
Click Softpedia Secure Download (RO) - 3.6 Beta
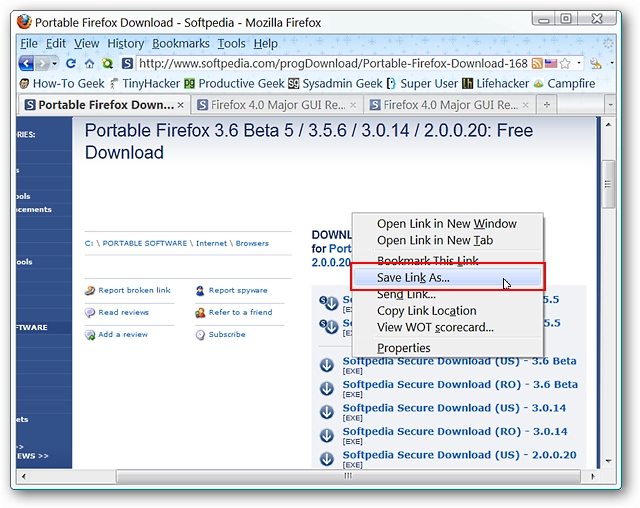point(460,384)
